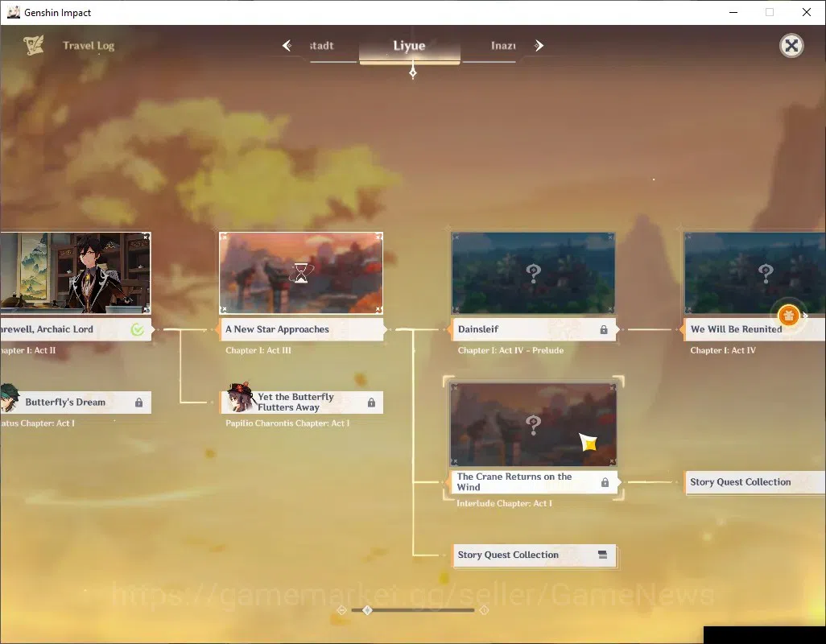Select the Dainsleif quest label
This screenshot has height=644, width=826.
[x=533, y=329]
